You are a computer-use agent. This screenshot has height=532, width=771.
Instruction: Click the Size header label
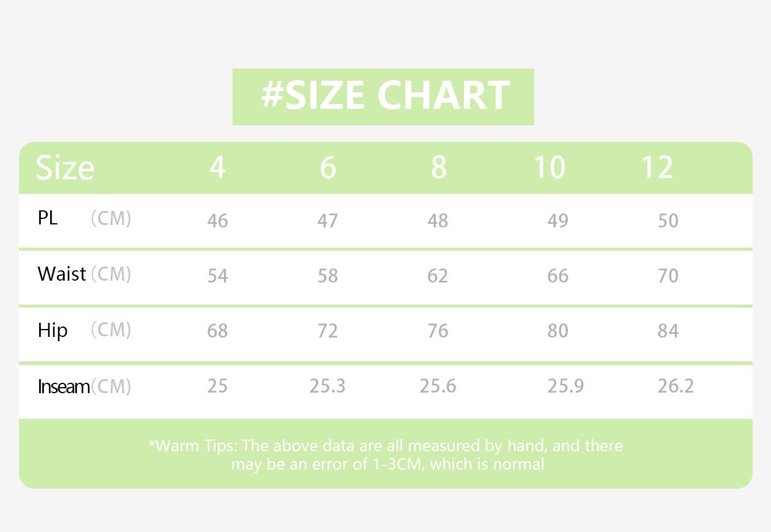[x=65, y=168]
